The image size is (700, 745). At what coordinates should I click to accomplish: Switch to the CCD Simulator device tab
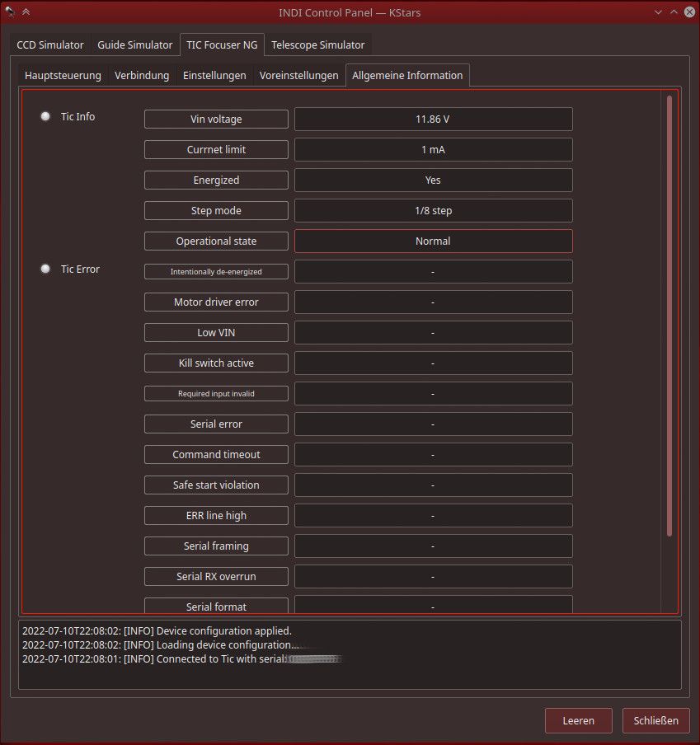coord(50,45)
